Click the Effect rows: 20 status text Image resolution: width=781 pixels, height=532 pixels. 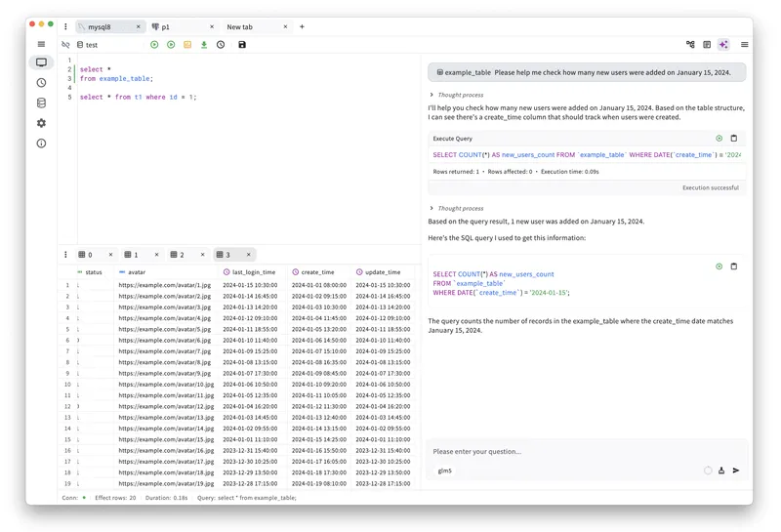(x=115, y=498)
